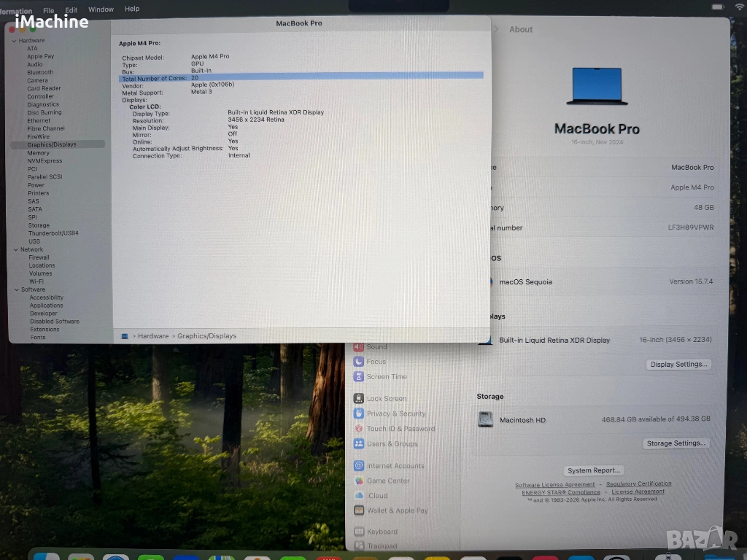The width and height of the screenshot is (747, 560).
Task: Open Wallet & Apple Pay settings
Action: pyautogui.click(x=398, y=510)
